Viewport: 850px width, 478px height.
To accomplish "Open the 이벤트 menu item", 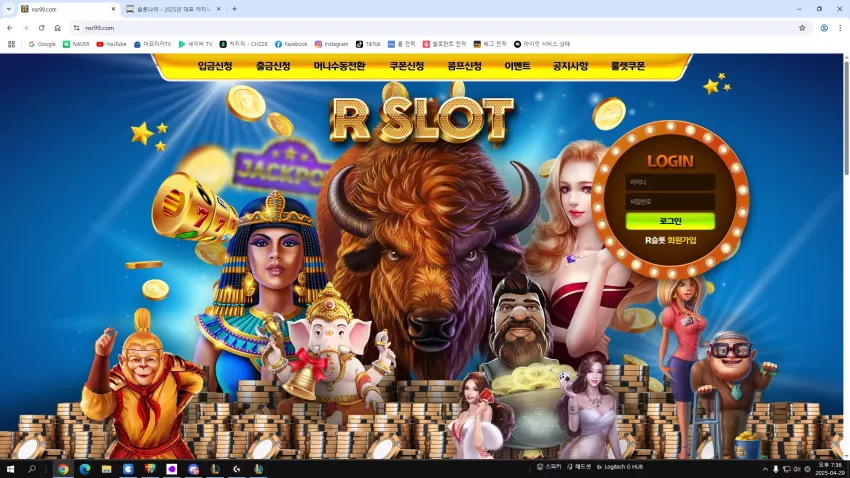I will (517, 66).
